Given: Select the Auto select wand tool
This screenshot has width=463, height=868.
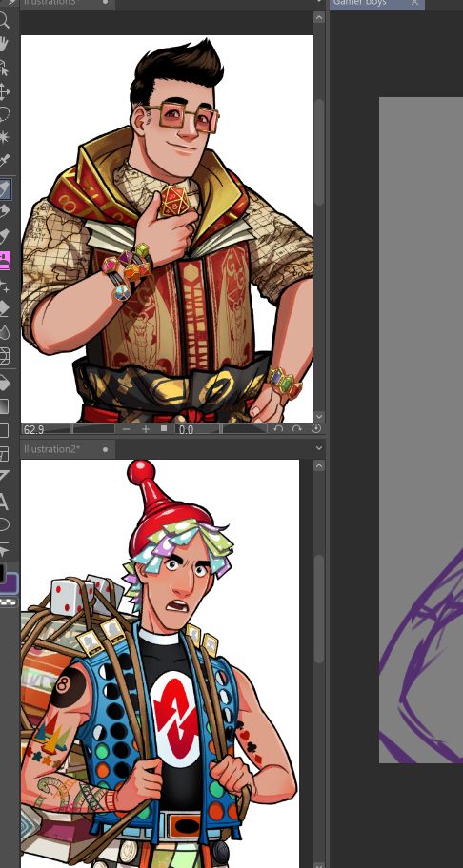Looking at the screenshot, I should click(5, 137).
